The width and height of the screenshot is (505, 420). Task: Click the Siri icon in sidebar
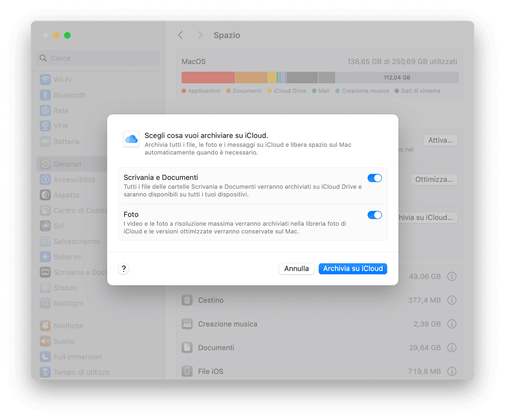point(45,226)
